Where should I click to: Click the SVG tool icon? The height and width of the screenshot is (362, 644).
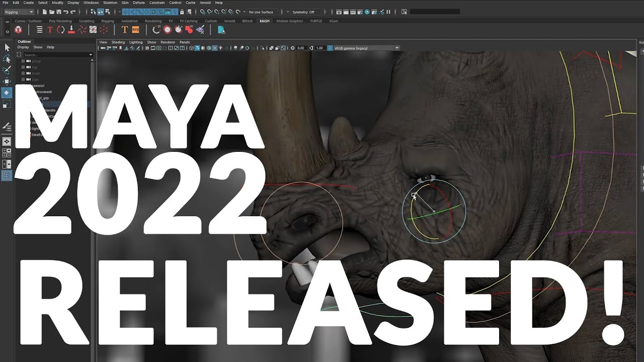pyautogui.click(x=136, y=30)
